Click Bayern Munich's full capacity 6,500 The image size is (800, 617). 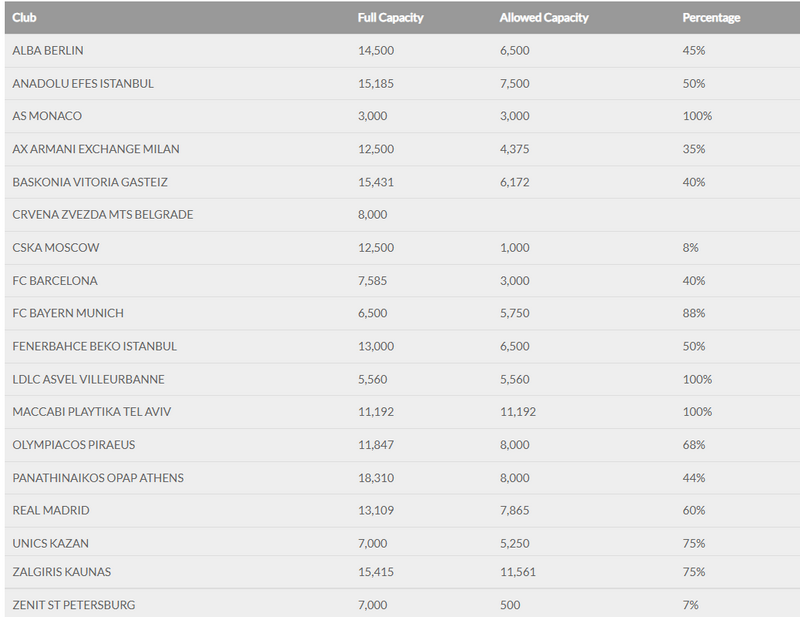pyautogui.click(x=372, y=313)
